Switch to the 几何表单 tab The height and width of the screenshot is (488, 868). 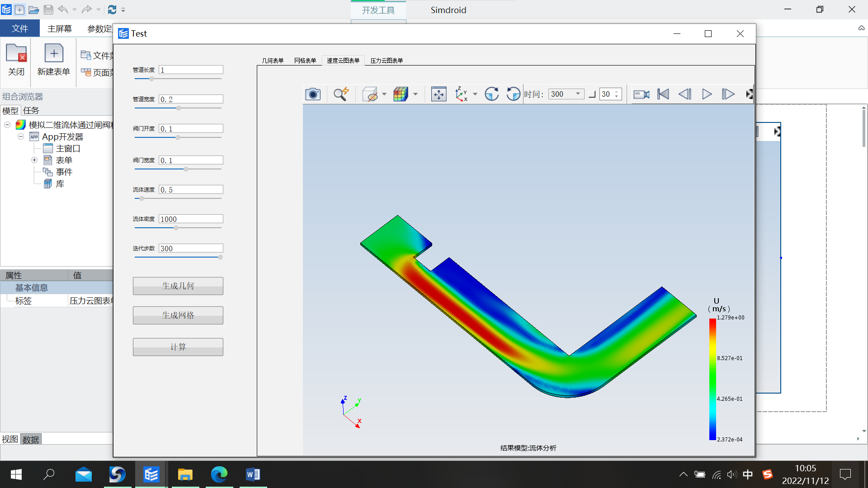pos(273,61)
